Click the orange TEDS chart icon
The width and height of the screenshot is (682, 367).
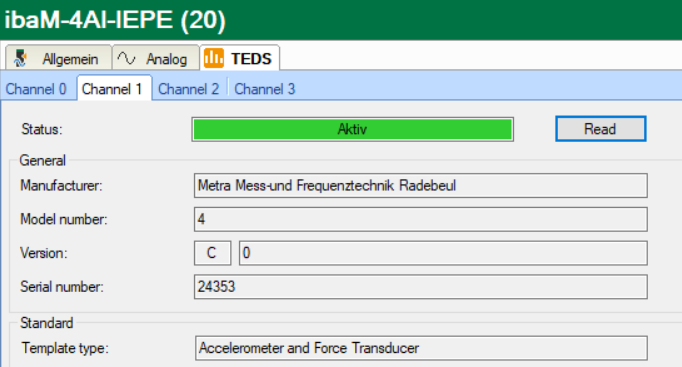tap(214, 58)
